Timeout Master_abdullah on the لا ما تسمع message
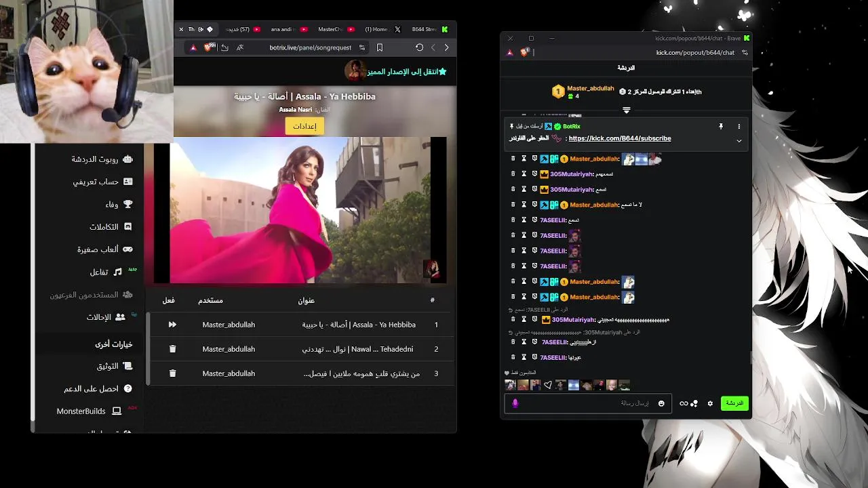Screen dimensions: 868x488 (x=524, y=205)
